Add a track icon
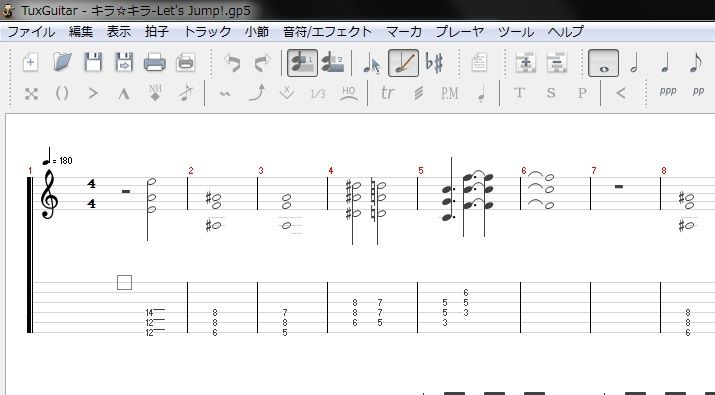Screen dimensions: 715x395 tap(525, 62)
